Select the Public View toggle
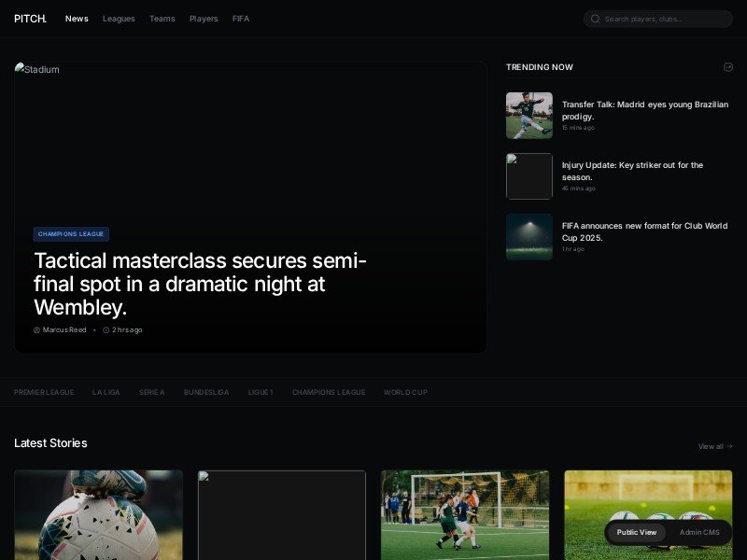 click(636, 532)
